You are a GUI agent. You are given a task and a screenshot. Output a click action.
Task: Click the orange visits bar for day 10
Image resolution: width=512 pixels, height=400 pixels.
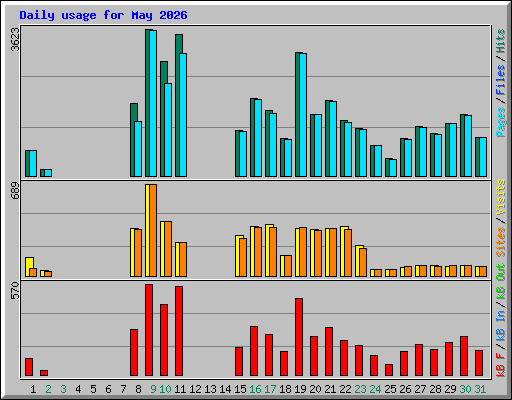[x=168, y=249]
